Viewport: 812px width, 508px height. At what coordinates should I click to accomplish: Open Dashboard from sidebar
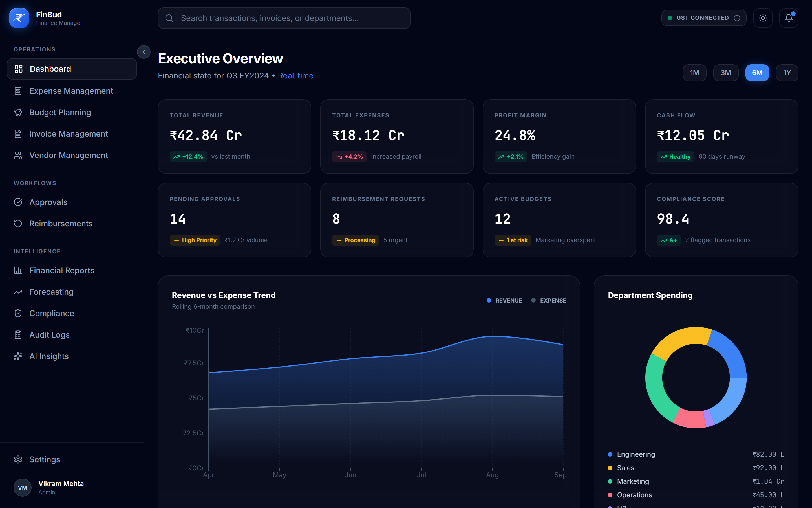pyautogui.click(x=72, y=69)
